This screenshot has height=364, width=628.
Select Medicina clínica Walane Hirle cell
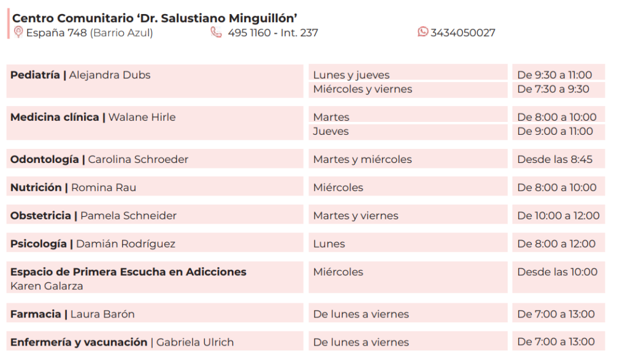pyautogui.click(x=155, y=123)
